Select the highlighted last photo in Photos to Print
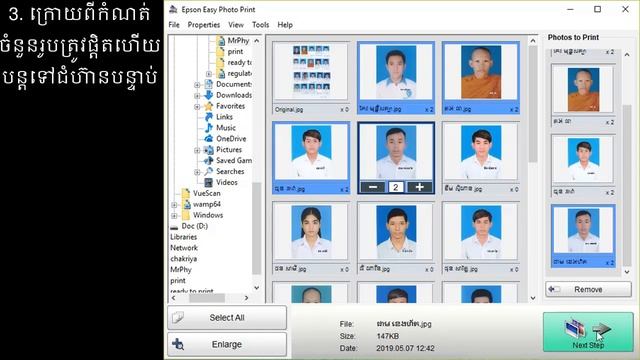 click(583, 236)
